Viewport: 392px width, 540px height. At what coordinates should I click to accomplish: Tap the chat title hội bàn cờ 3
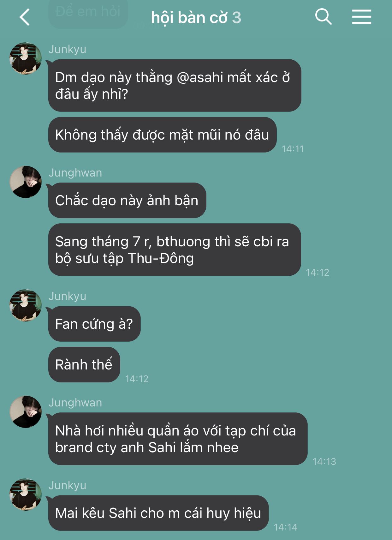coord(196,17)
